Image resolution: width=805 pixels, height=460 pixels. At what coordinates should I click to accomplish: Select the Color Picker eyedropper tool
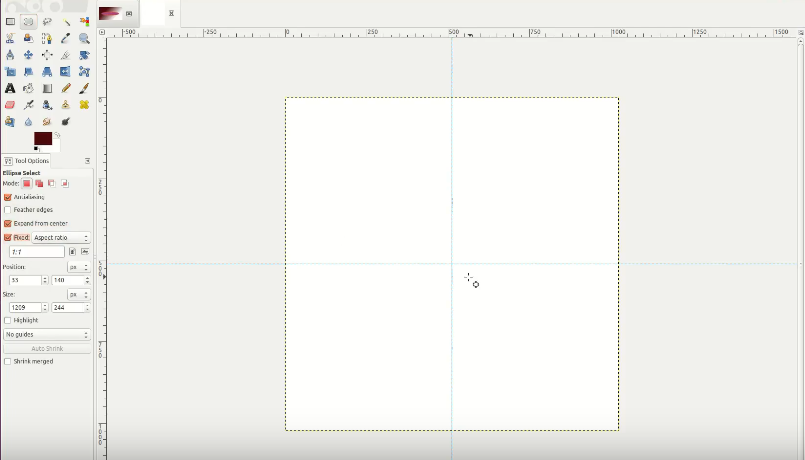point(66,39)
